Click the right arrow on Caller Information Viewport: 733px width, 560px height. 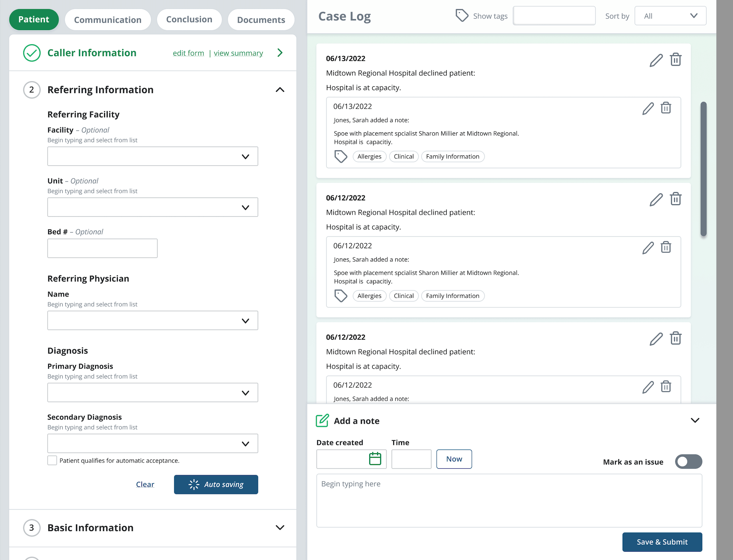[x=280, y=53]
